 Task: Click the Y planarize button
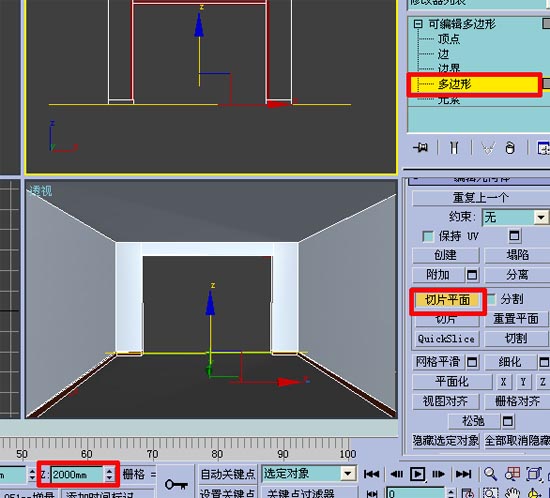click(x=523, y=382)
